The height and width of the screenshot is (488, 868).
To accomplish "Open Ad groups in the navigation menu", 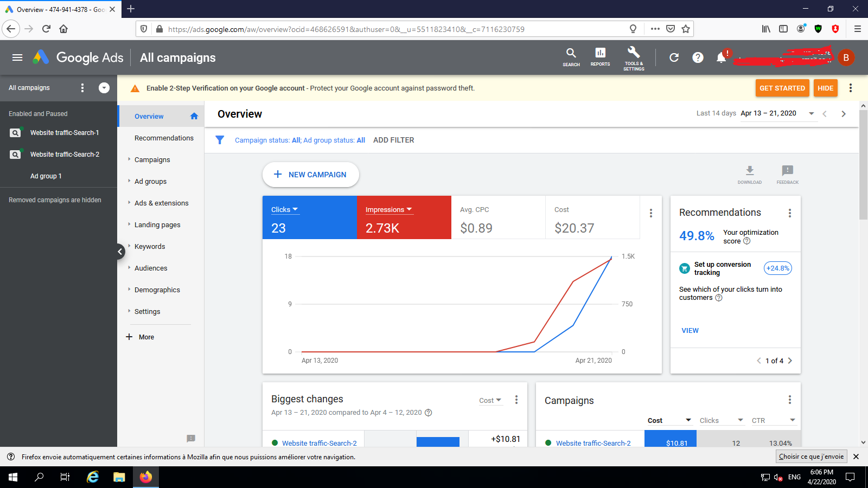I will pyautogui.click(x=150, y=181).
